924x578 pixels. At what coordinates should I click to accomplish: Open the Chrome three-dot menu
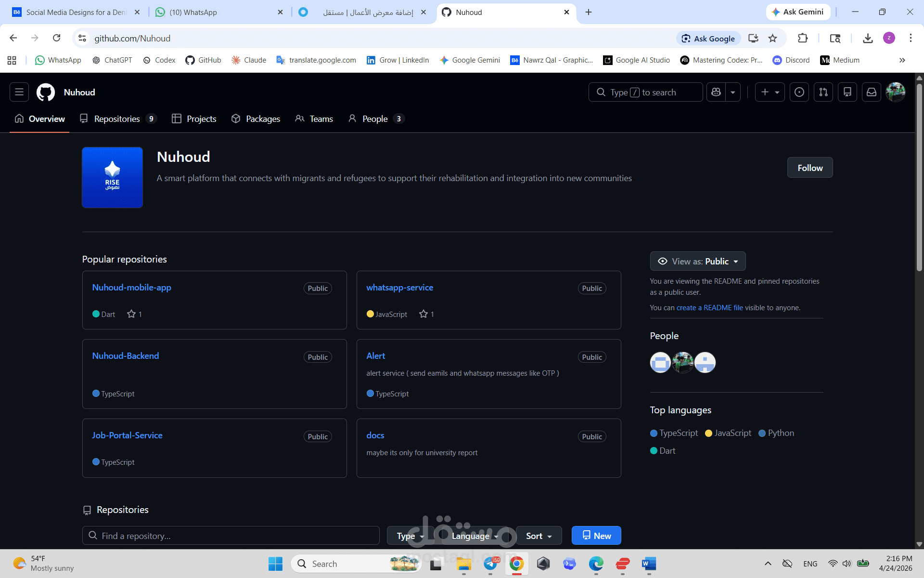click(x=911, y=38)
